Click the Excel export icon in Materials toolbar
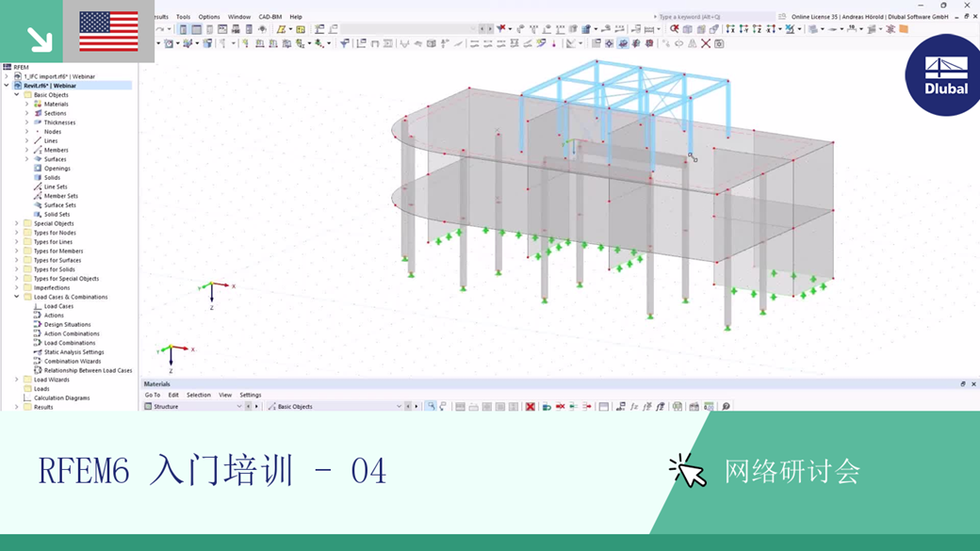This screenshot has width=980, height=551. pyautogui.click(x=678, y=406)
